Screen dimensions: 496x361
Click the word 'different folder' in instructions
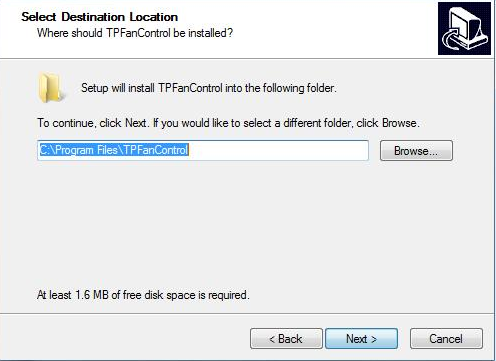click(317, 123)
